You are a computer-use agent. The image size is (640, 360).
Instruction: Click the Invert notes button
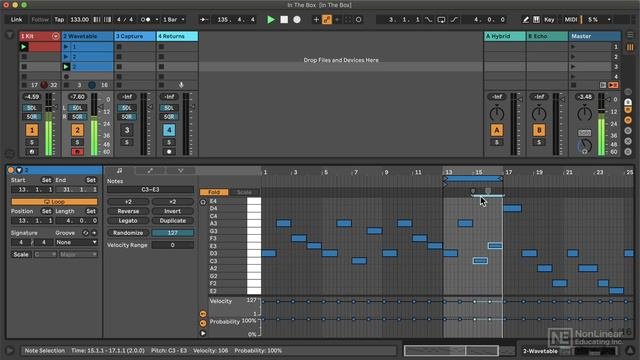click(173, 211)
